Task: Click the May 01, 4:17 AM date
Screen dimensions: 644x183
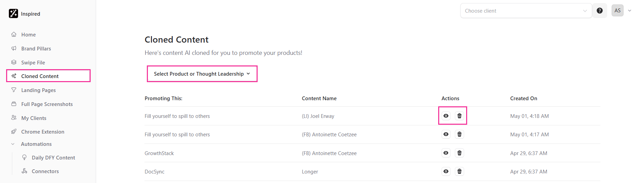Action: (x=530, y=135)
